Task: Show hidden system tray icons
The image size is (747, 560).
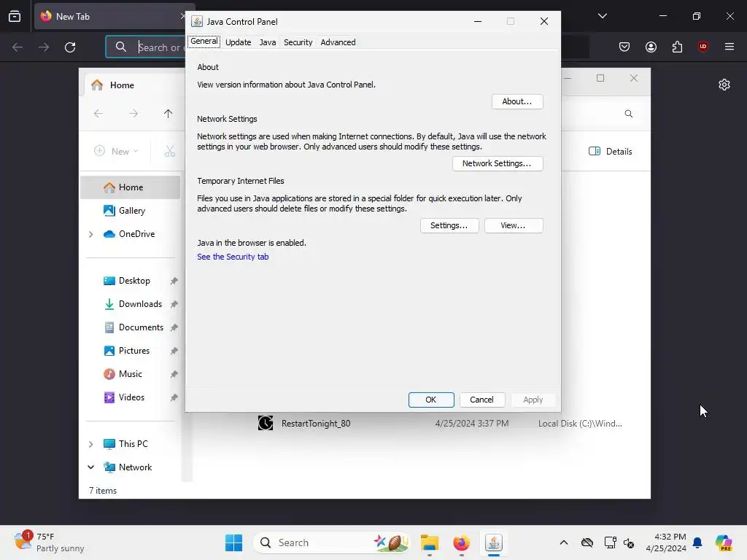Action: (564, 542)
